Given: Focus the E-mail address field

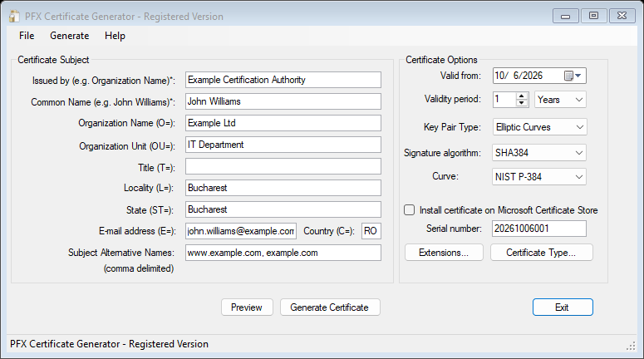Looking at the screenshot, I should [241, 231].
